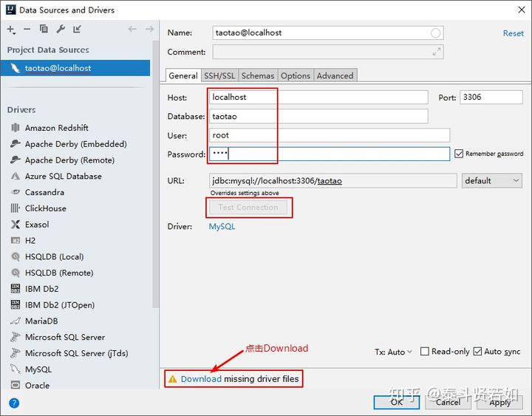Viewport: 532px width, 416px height.
Task: Click the Name input field
Action: coord(328,33)
